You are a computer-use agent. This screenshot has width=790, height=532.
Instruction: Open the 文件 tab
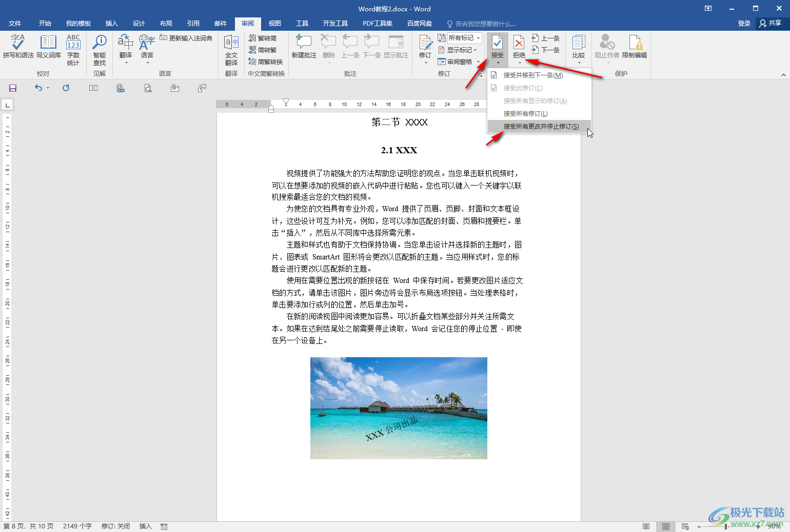pos(15,24)
